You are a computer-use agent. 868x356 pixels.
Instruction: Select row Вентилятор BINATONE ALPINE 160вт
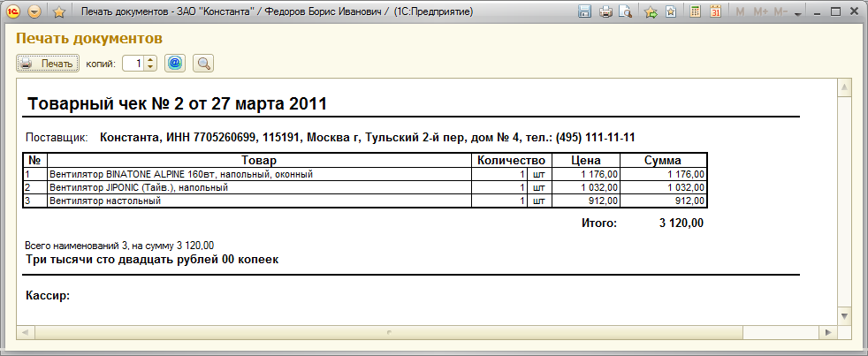click(365, 174)
